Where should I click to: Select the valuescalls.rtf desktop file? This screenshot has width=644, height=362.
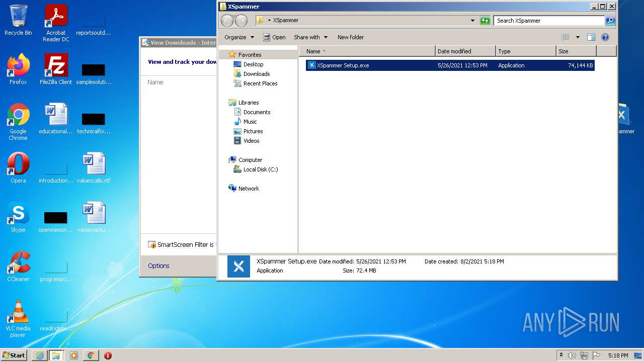tap(94, 168)
